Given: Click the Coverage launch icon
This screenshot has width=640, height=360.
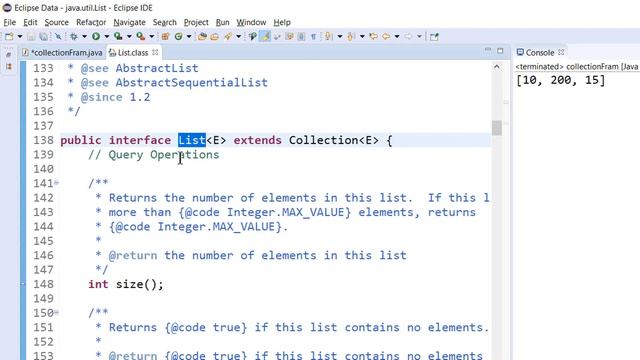Looking at the screenshot, I should (118, 36).
